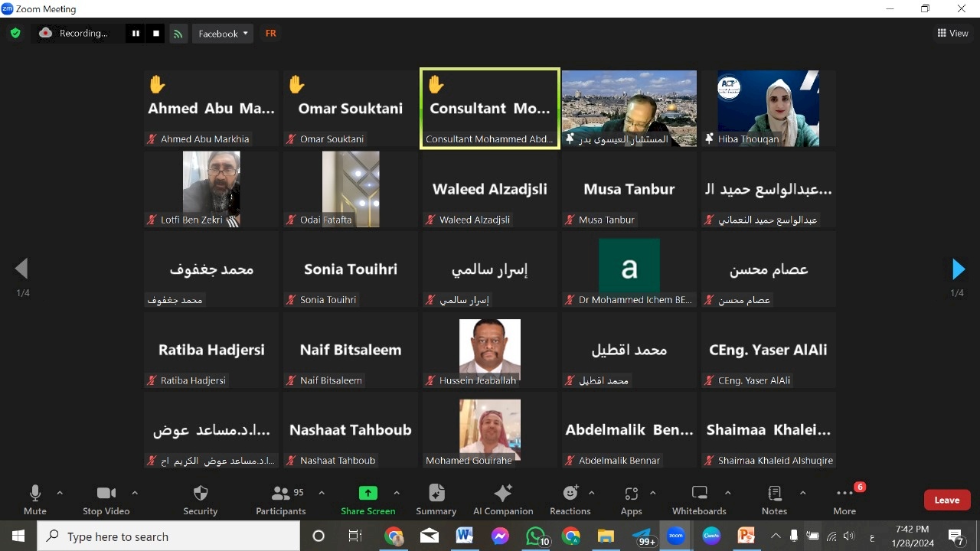Open the meeting Summary
The width and height of the screenshot is (980, 551).
pyautogui.click(x=436, y=500)
